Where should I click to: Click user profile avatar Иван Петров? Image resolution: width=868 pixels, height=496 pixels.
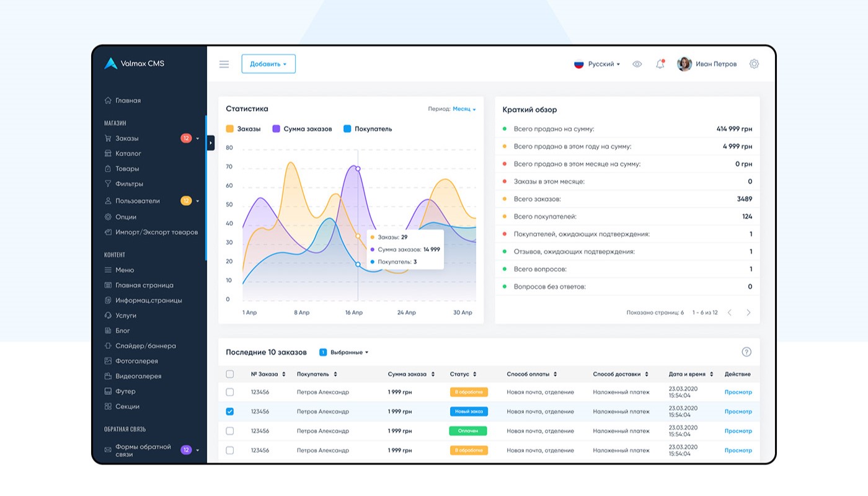click(x=684, y=64)
